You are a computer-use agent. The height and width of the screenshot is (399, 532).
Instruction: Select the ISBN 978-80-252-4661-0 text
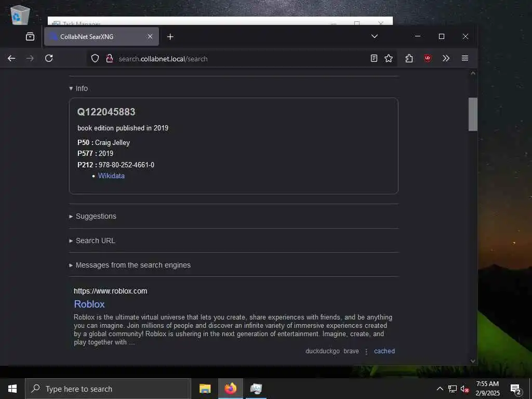(126, 165)
